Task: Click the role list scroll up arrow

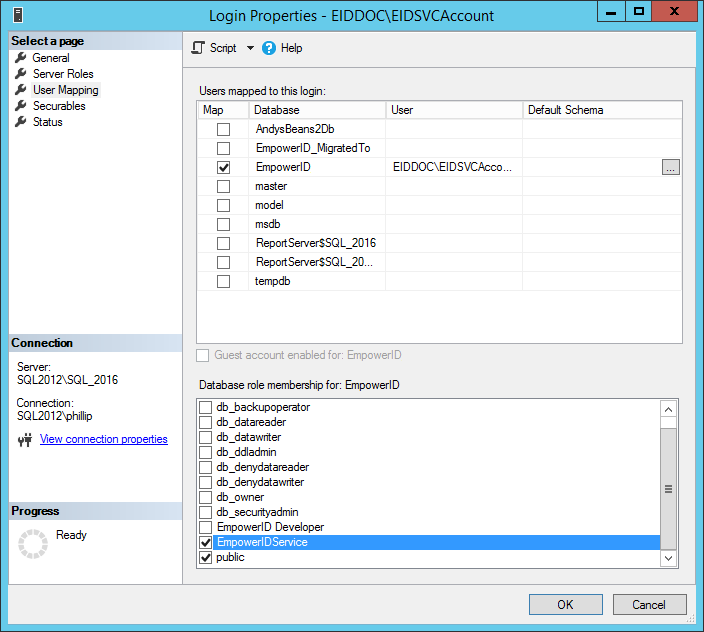Action: (669, 409)
